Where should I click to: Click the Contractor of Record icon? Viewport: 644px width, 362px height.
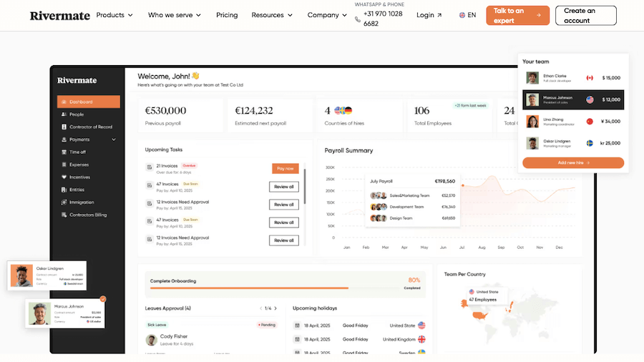point(64,127)
